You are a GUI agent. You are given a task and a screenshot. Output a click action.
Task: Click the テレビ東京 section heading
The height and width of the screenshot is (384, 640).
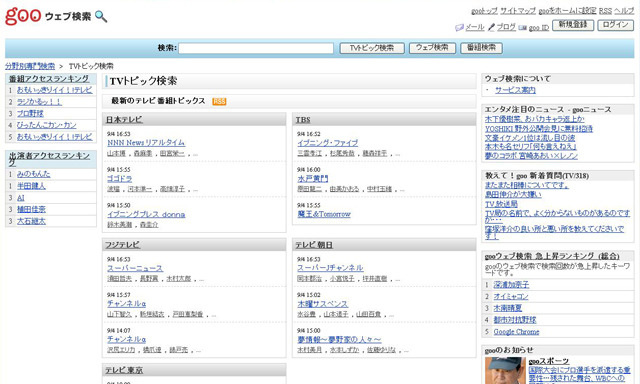(x=124, y=370)
